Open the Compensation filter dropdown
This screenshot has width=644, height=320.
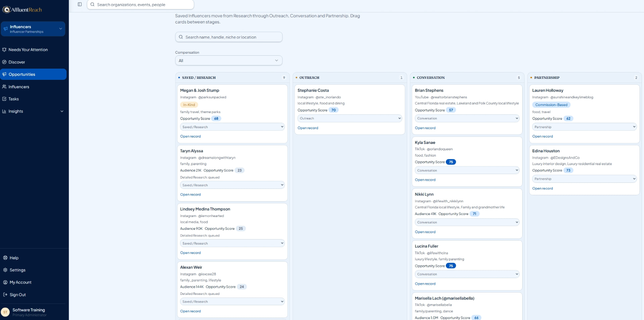click(229, 60)
